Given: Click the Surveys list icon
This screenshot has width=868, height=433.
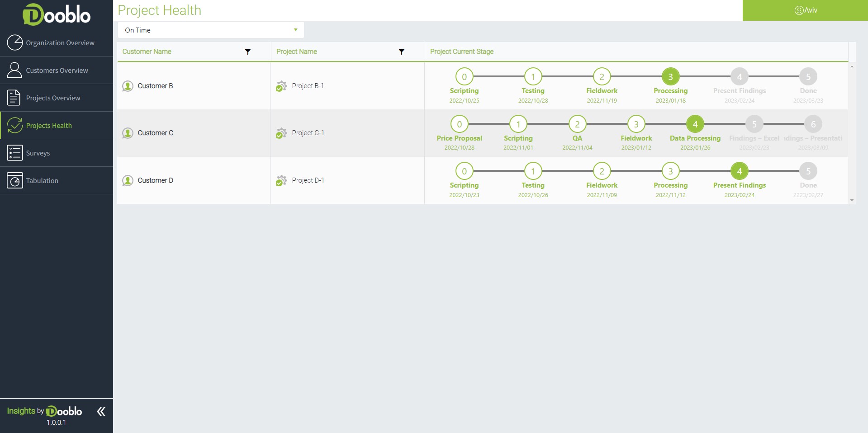Looking at the screenshot, I should (x=14, y=153).
